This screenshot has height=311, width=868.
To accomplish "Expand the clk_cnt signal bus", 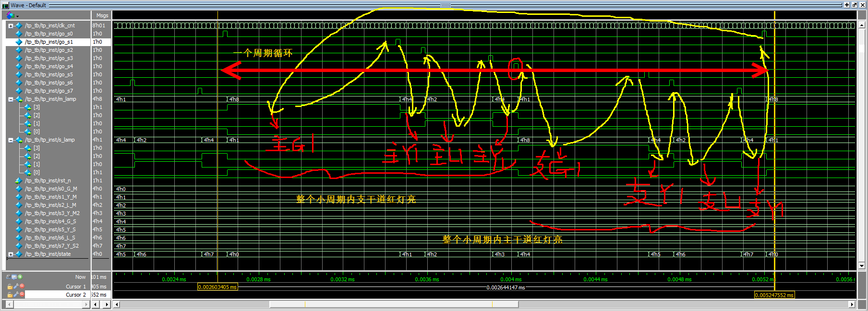I will pyautogui.click(x=11, y=26).
